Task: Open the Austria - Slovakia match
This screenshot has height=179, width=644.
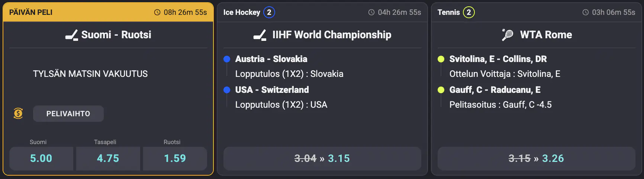Action: click(x=271, y=59)
